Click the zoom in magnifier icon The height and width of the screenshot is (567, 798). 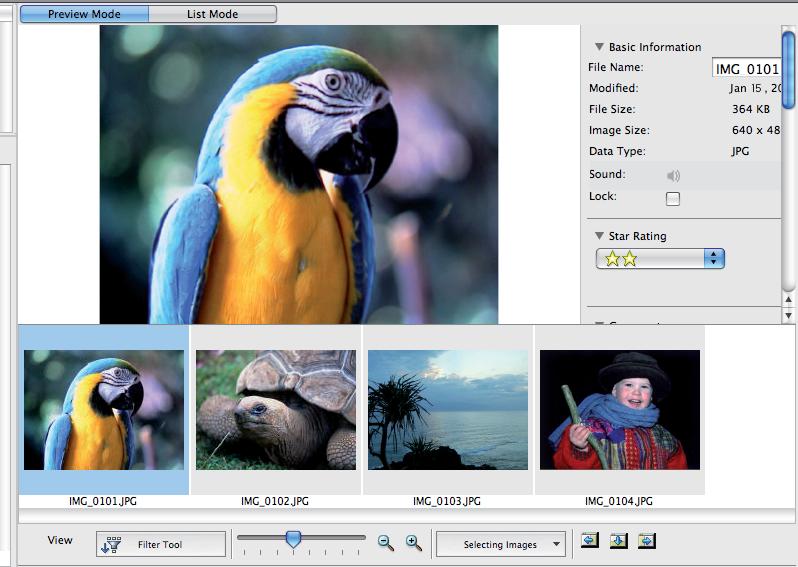click(x=414, y=543)
